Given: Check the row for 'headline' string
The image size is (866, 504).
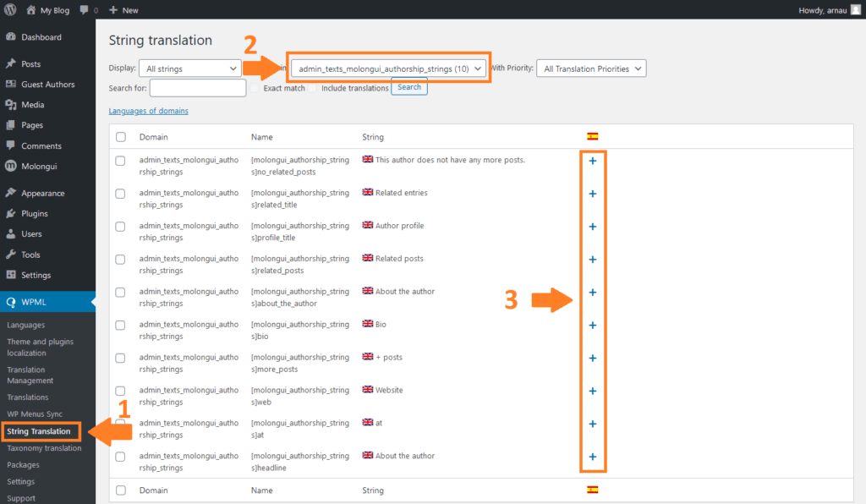Looking at the screenshot, I should [x=120, y=457].
